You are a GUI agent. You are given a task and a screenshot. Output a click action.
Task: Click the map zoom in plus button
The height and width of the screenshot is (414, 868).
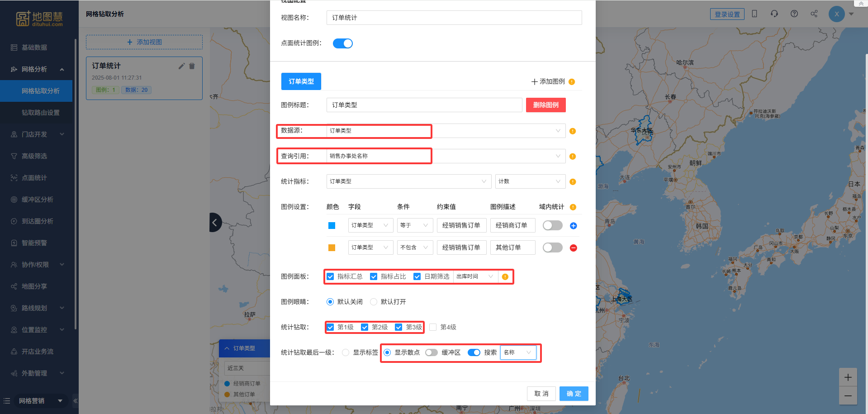click(x=848, y=377)
